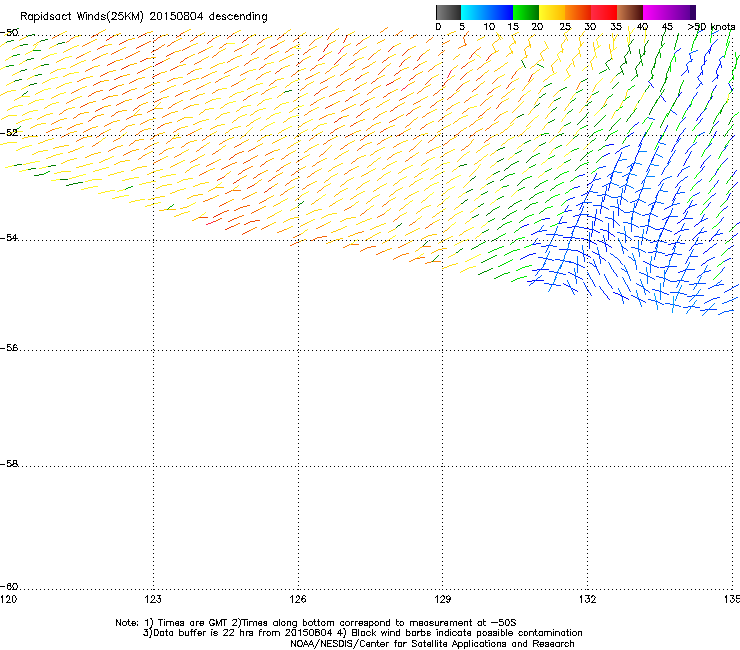This screenshot has height=650, width=740.
Task: Click the green 15-20 knots legend swatch
Action: click(x=526, y=12)
